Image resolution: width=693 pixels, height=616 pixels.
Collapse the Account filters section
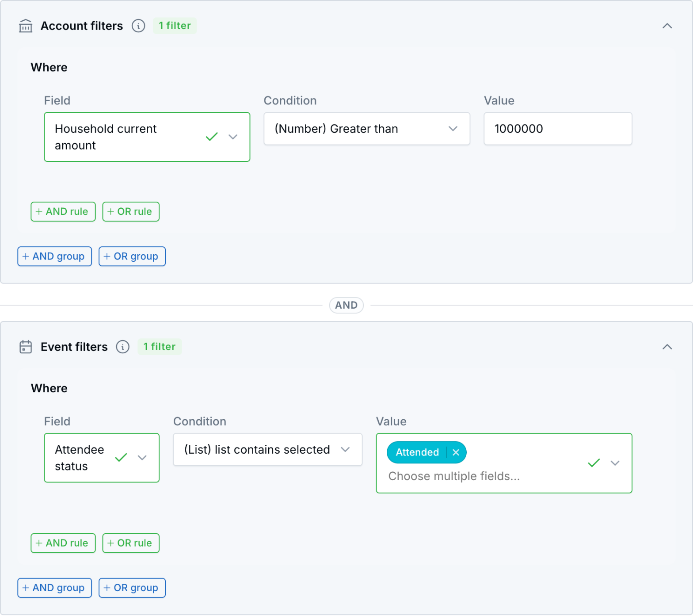[x=667, y=26]
